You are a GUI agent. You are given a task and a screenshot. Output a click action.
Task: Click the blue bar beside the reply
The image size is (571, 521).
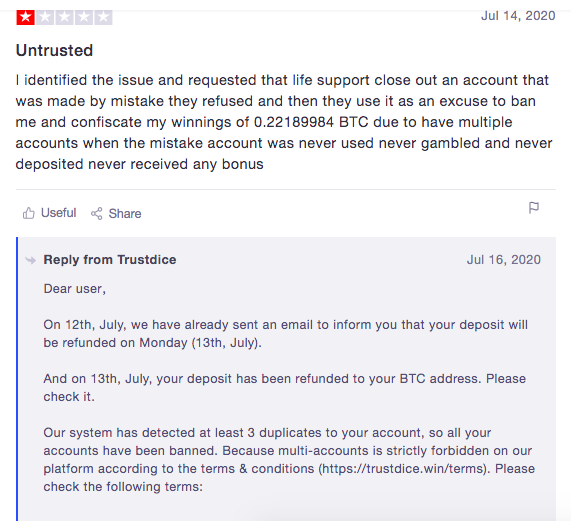tap(17, 379)
